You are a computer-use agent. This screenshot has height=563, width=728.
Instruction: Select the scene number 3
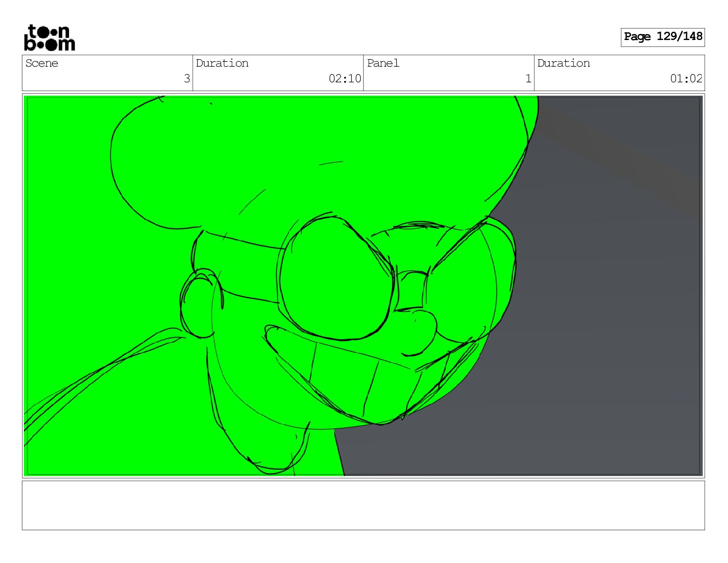click(187, 79)
